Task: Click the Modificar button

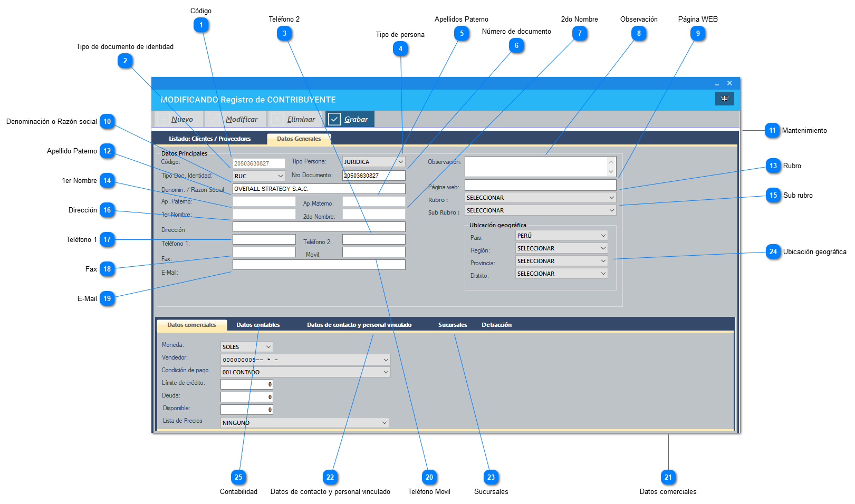Action: [x=236, y=119]
